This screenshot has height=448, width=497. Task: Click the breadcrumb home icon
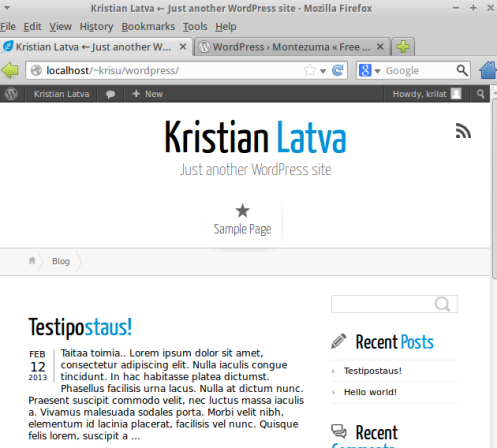pyautogui.click(x=32, y=261)
